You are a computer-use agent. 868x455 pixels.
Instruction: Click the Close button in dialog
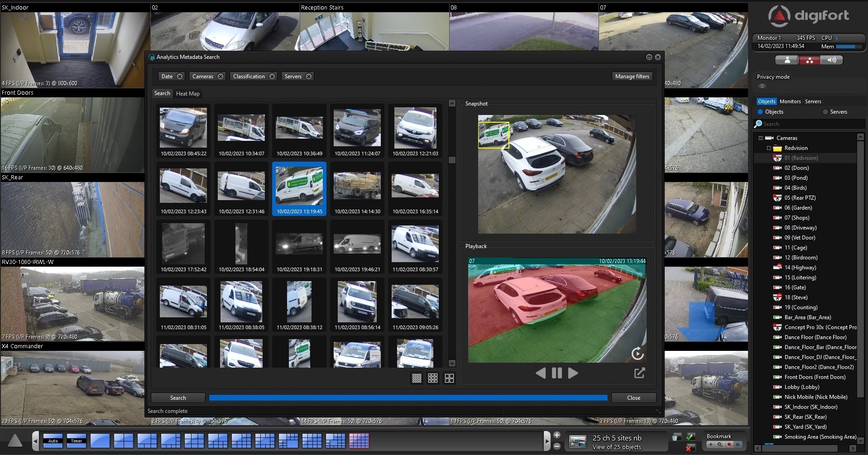[x=633, y=398]
